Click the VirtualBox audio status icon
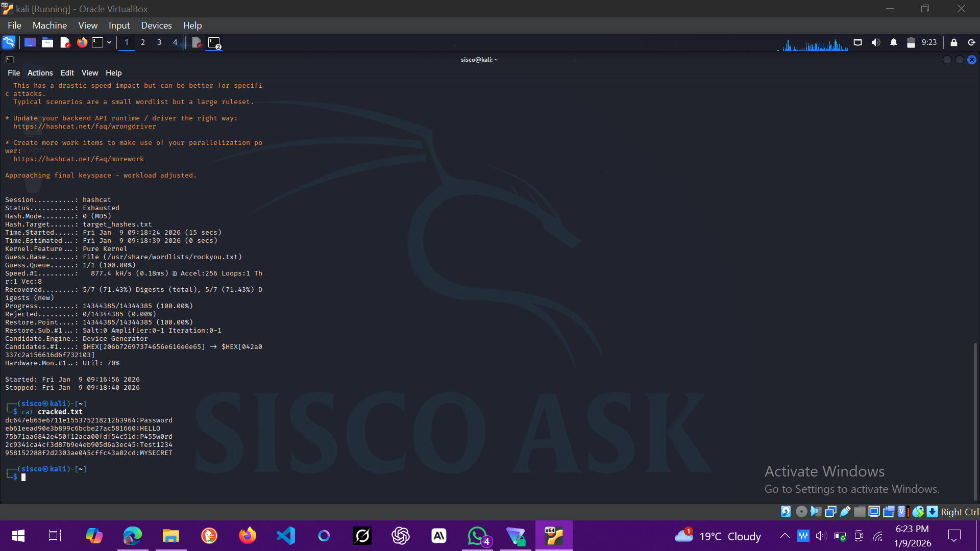 tap(816, 512)
